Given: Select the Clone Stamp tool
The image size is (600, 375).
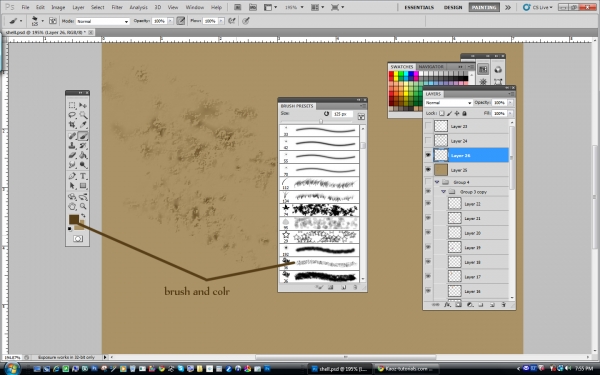Looking at the screenshot, I should [72, 145].
